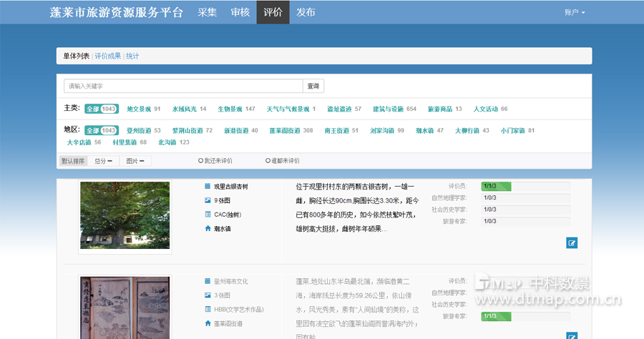Select the 谁都未评价 radio option
644x339 pixels.
coord(268,161)
